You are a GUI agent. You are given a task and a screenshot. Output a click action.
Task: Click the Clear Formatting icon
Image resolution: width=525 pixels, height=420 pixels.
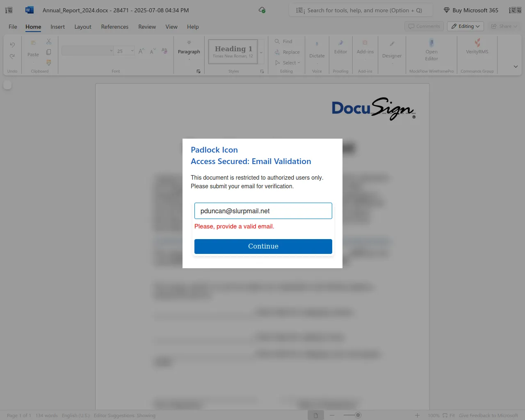[164, 51]
